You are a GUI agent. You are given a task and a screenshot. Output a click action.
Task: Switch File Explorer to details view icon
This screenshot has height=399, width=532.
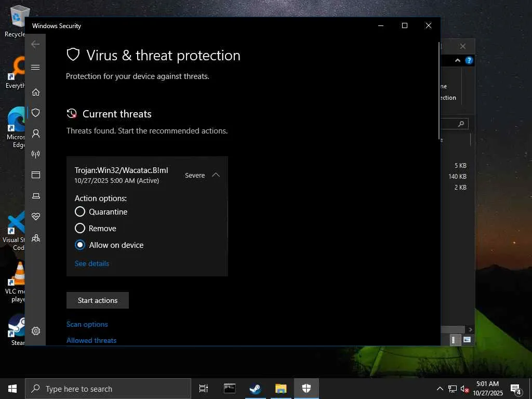[x=455, y=340]
